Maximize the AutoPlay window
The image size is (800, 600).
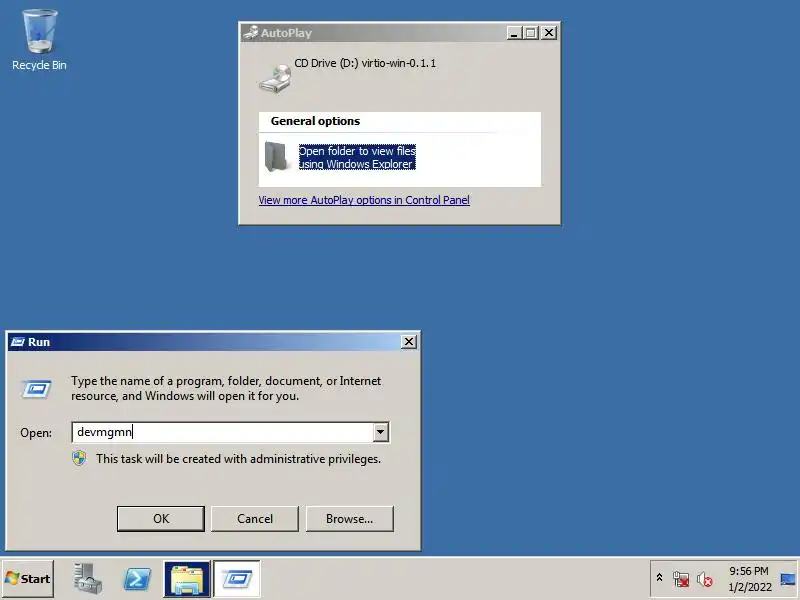tap(531, 33)
